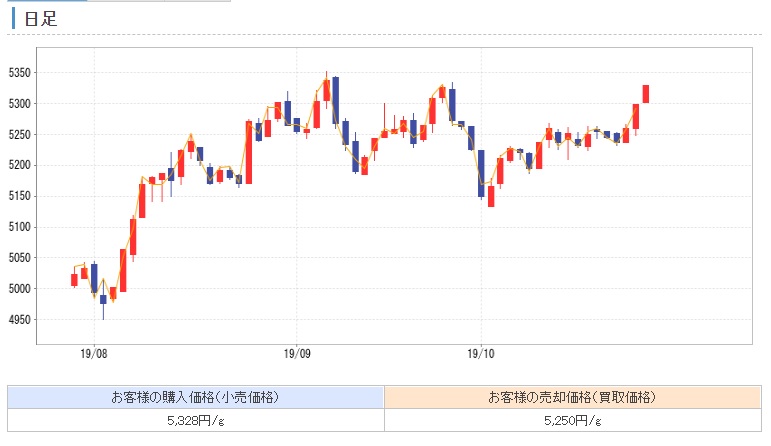Click the 5250 y-axis label
This screenshot has height=446, width=771.
point(20,135)
